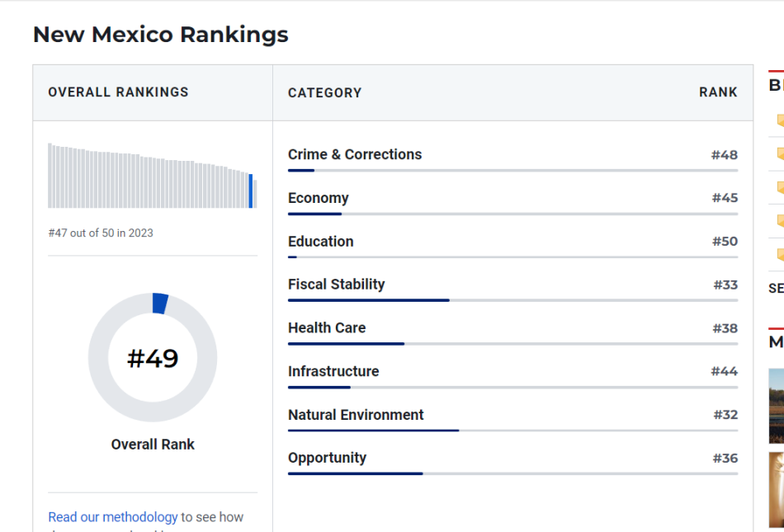
Task: Open the Natural Environment category
Action: [x=356, y=415]
